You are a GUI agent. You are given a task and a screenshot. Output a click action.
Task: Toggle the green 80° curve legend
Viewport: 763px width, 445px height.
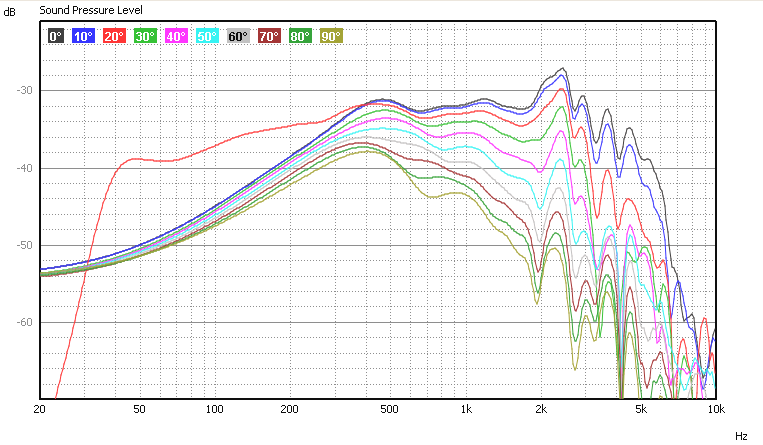coord(300,36)
